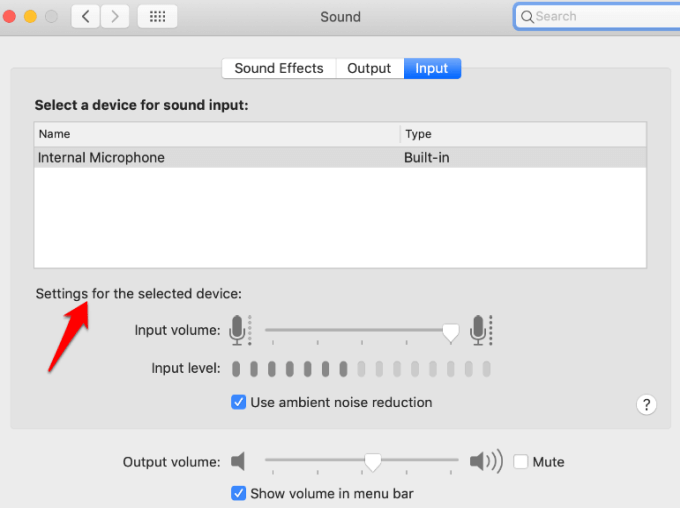Enable the Mute checkbox
The image size is (680, 508).
click(x=521, y=462)
